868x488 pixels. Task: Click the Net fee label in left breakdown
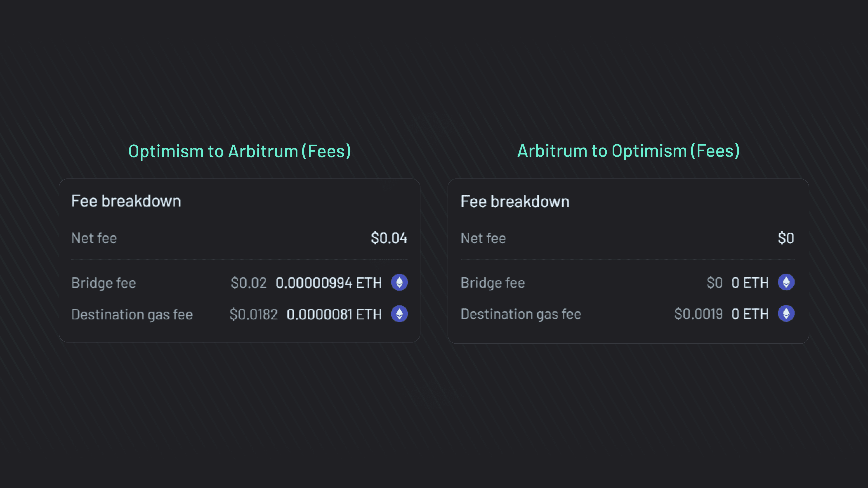[94, 238]
